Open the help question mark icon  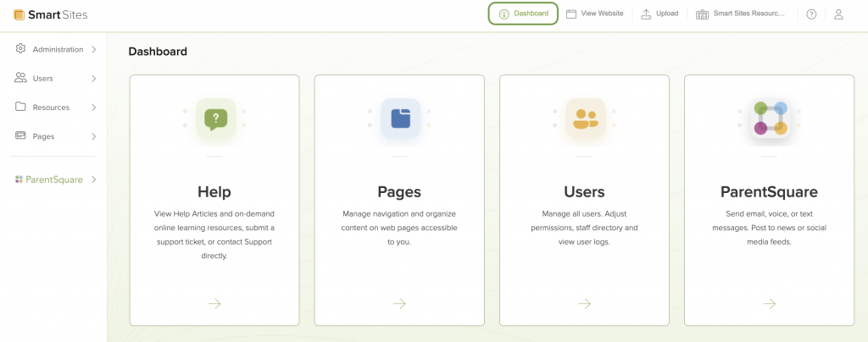click(811, 14)
